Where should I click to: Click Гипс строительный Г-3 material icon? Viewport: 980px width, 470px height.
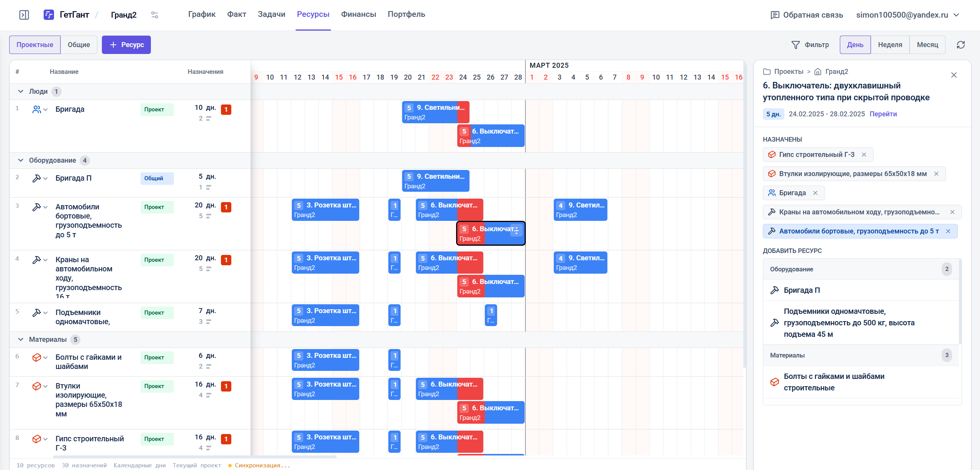(x=37, y=439)
